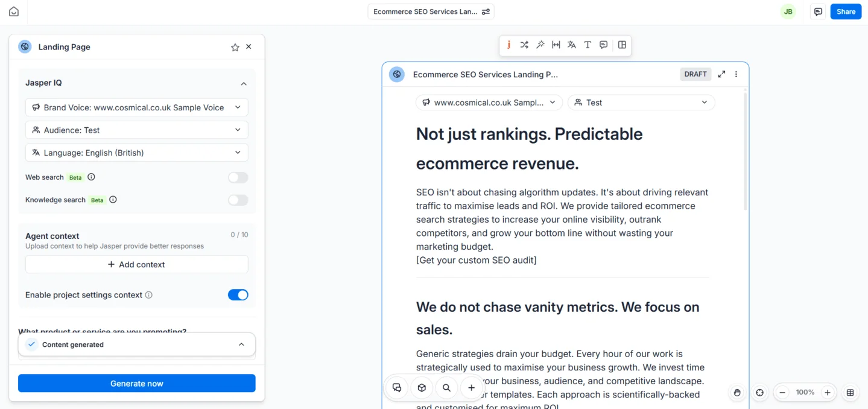Toggle Knowledge search on

point(238,200)
